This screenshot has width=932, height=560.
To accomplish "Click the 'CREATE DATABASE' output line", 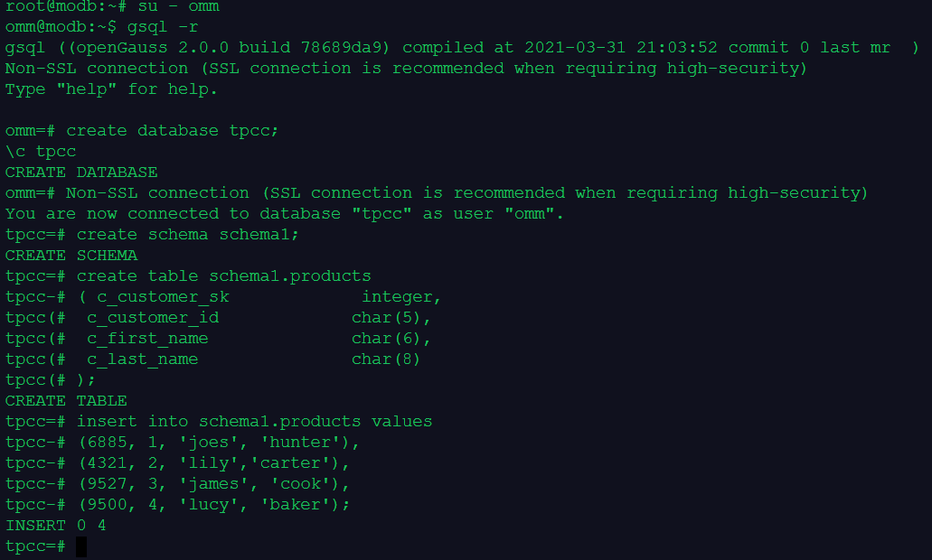I will pos(81,173).
